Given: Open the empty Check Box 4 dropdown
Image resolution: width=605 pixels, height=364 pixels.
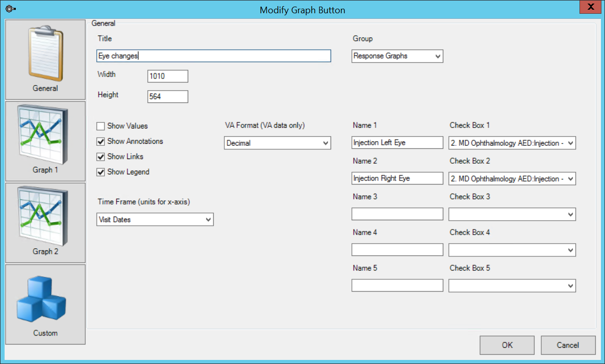Looking at the screenshot, I should [x=512, y=250].
